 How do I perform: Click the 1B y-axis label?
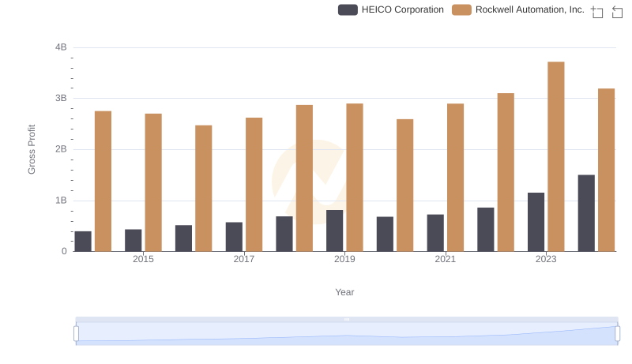point(61,200)
